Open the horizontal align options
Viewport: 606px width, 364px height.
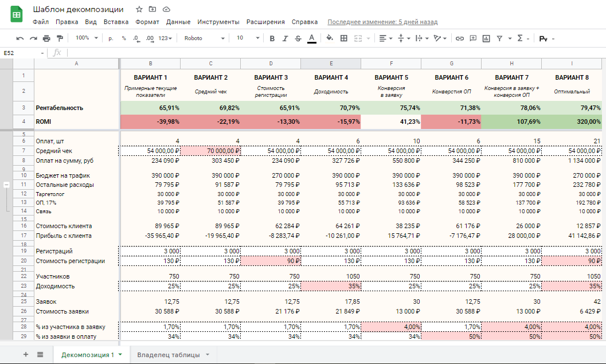pyautogui.click(x=385, y=38)
